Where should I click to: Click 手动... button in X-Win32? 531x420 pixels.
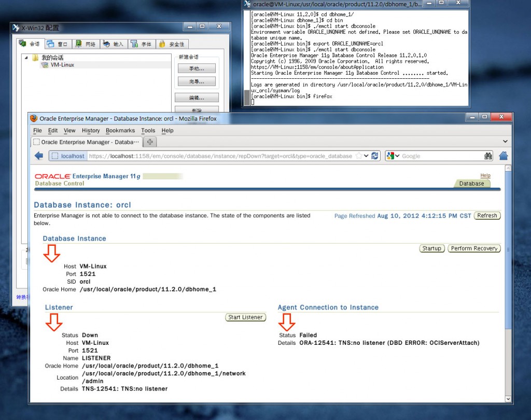197,68
